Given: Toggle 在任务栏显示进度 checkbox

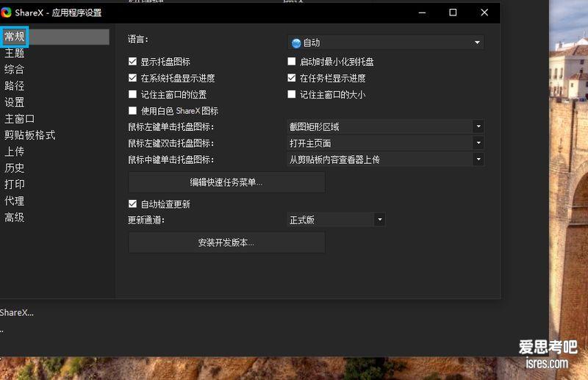Looking at the screenshot, I should pos(291,78).
